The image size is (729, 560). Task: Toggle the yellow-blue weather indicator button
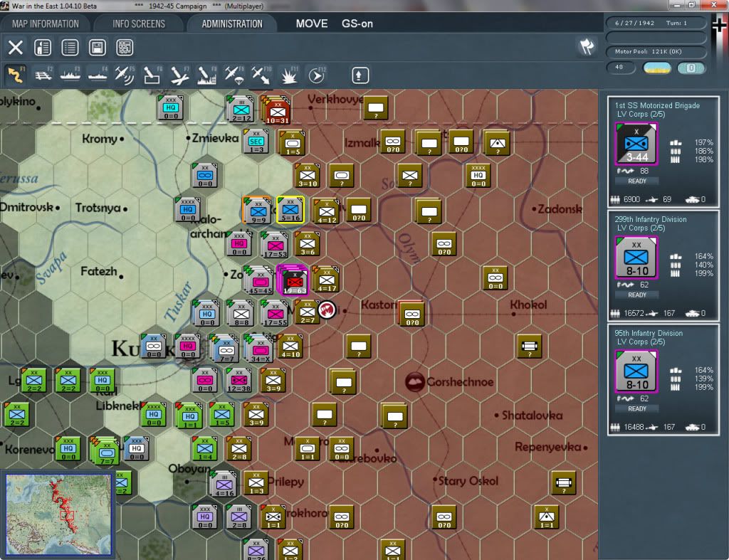coord(657,68)
